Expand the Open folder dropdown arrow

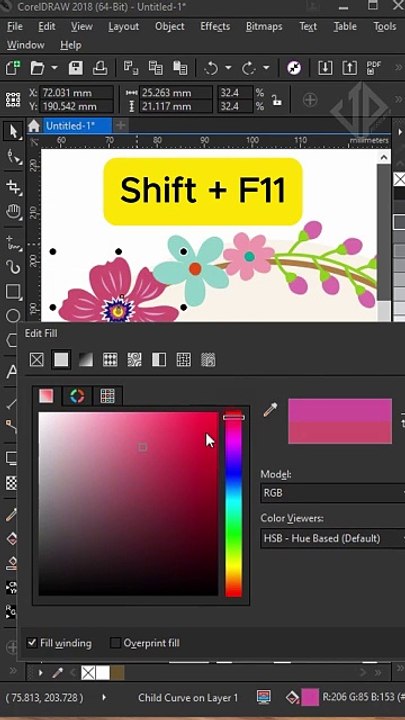point(54,68)
